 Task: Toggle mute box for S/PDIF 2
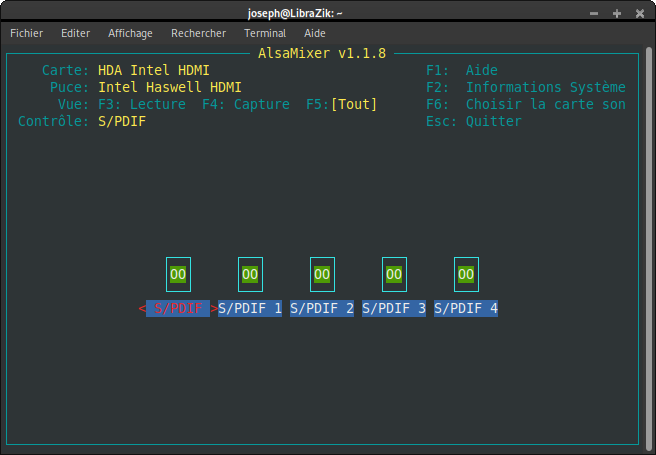[x=322, y=274]
